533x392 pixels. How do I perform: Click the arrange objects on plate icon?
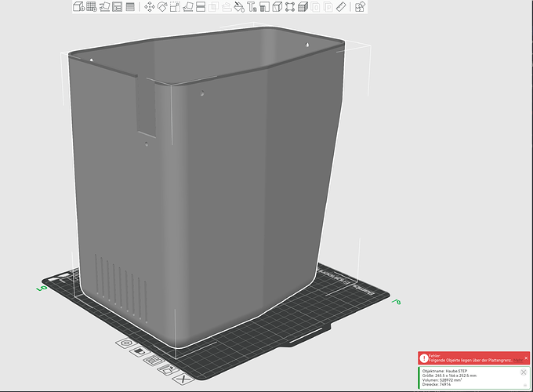(x=154, y=361)
